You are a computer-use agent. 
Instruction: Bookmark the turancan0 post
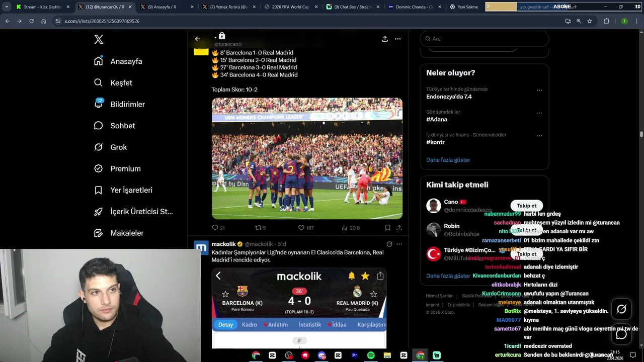click(x=388, y=228)
